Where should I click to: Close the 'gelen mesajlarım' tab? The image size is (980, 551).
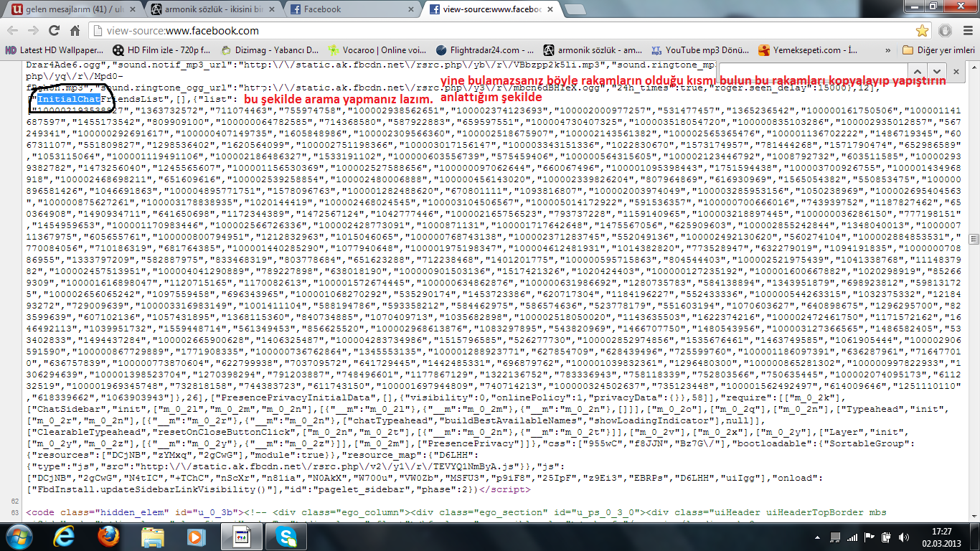[x=131, y=9]
